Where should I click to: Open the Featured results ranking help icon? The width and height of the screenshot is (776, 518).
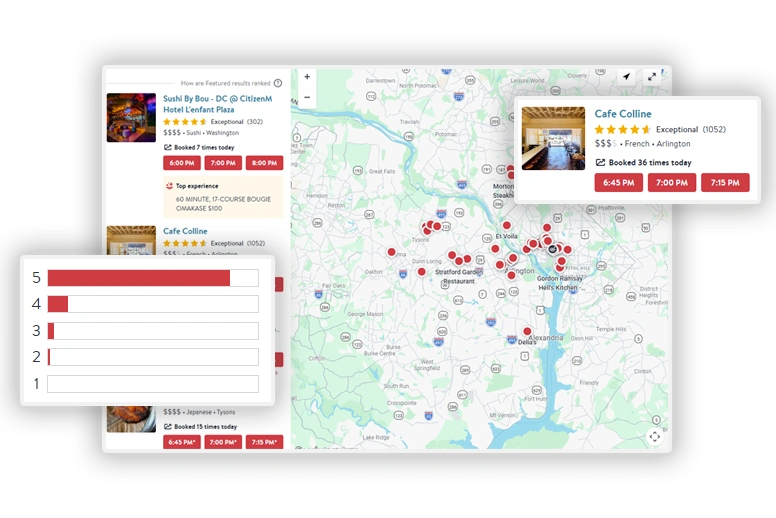click(278, 84)
